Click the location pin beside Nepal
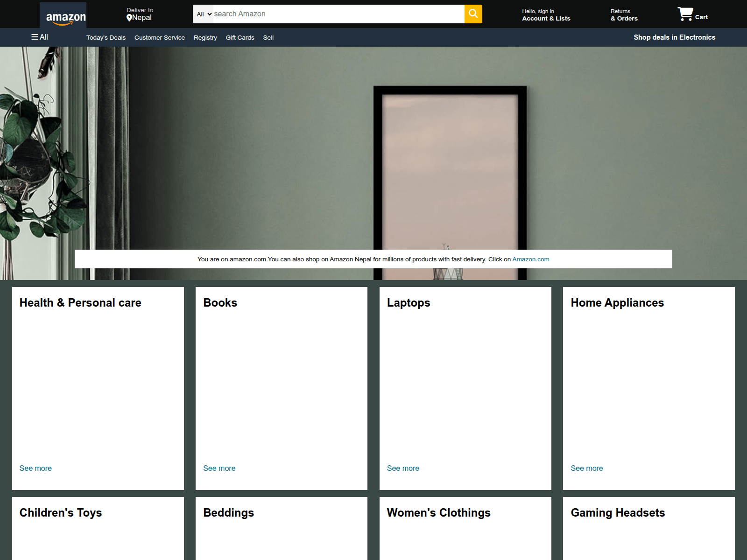Image resolution: width=747 pixels, height=560 pixels. [x=129, y=18]
